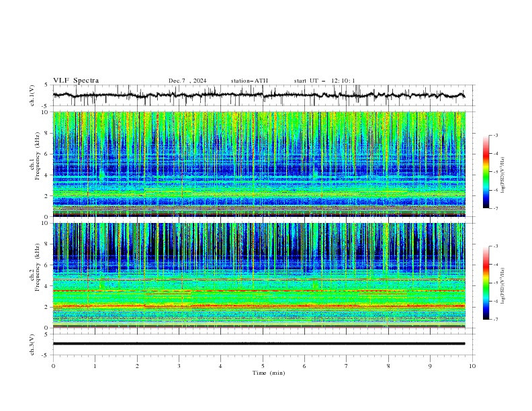532x411 pixels.
Task: Click the "station=ATH" header label
Action: click(x=249, y=81)
